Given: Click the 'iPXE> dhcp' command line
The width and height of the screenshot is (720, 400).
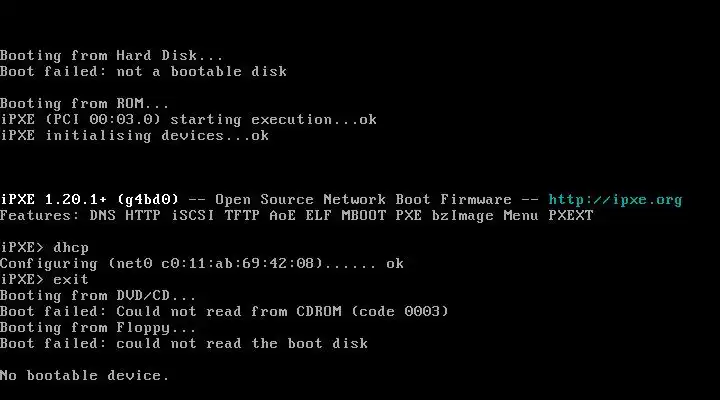Looking at the screenshot, I should tap(45, 248).
